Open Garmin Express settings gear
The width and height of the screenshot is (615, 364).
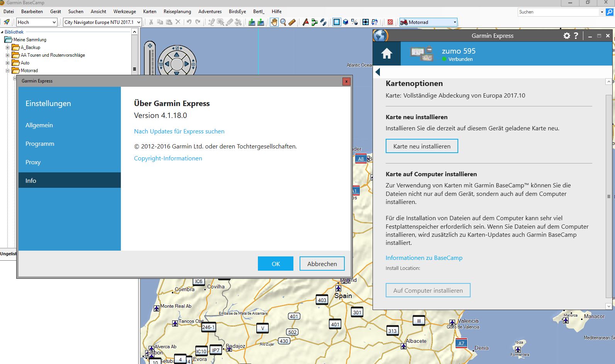click(x=566, y=35)
